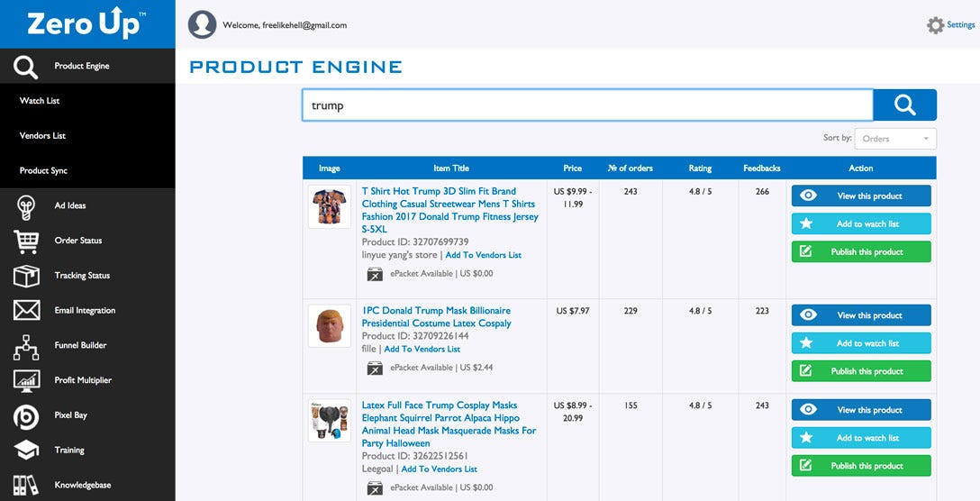Click the edit icon in the T Shirt row
This screenshot has height=501, width=980.
pyautogui.click(x=805, y=251)
